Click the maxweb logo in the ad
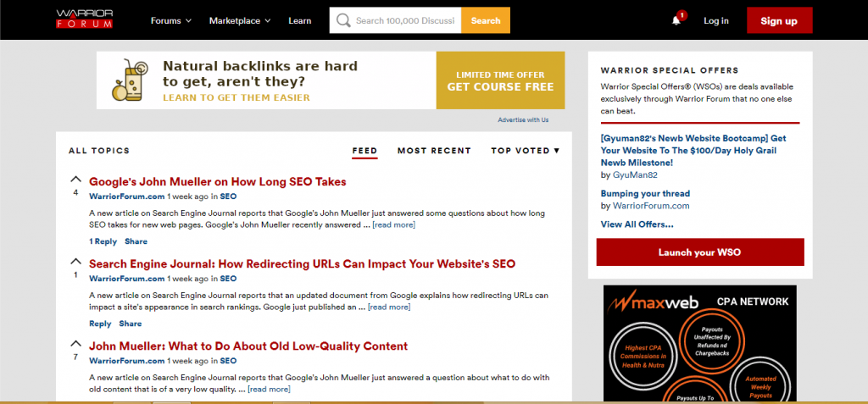 653,302
